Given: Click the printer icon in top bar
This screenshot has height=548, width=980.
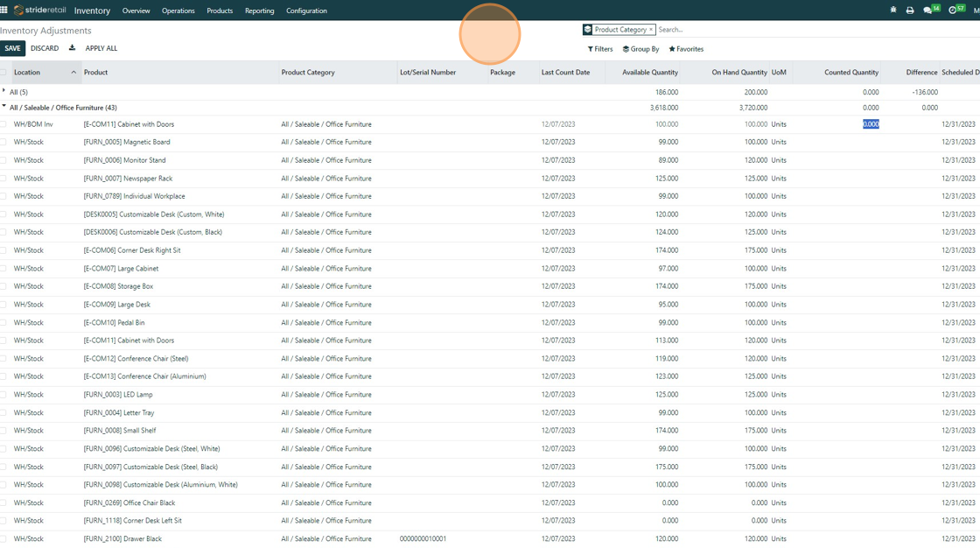Looking at the screenshot, I should tap(910, 10).
